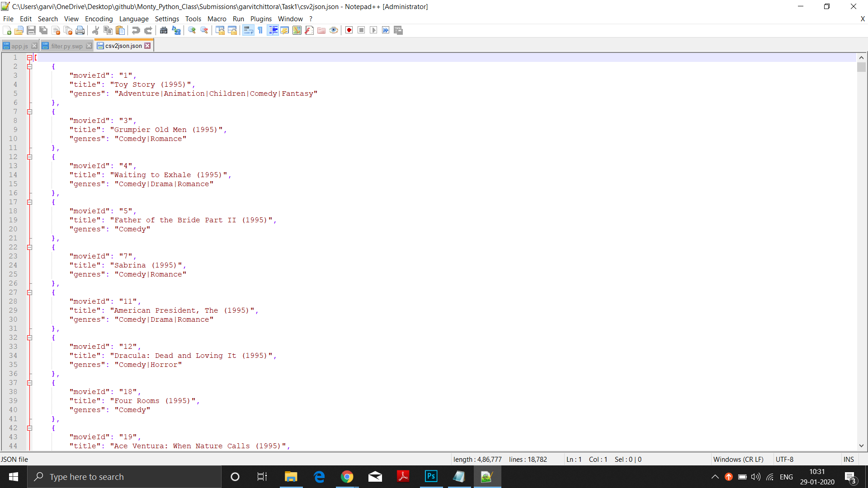Click the Save file toolbar icon
The width and height of the screenshot is (868, 488).
31,30
